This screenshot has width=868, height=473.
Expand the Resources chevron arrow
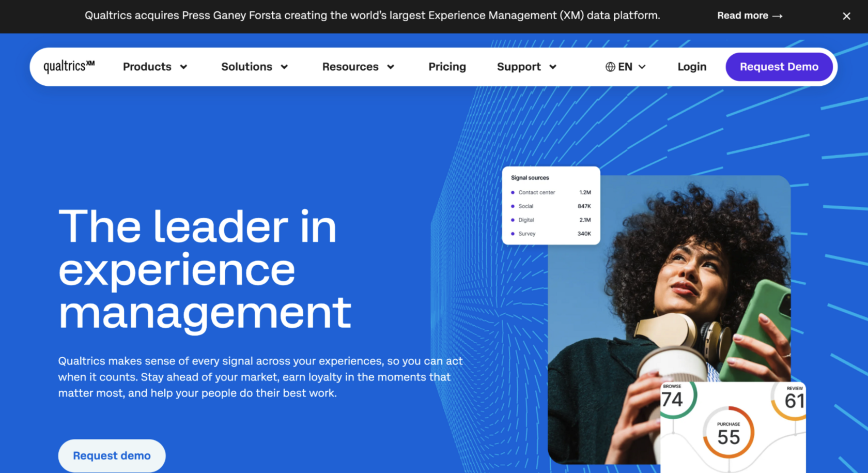(391, 67)
